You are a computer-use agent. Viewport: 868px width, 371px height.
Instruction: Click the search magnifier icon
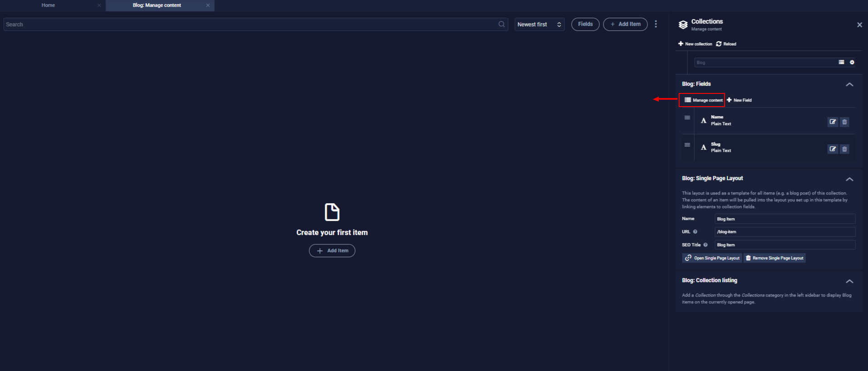coord(501,24)
